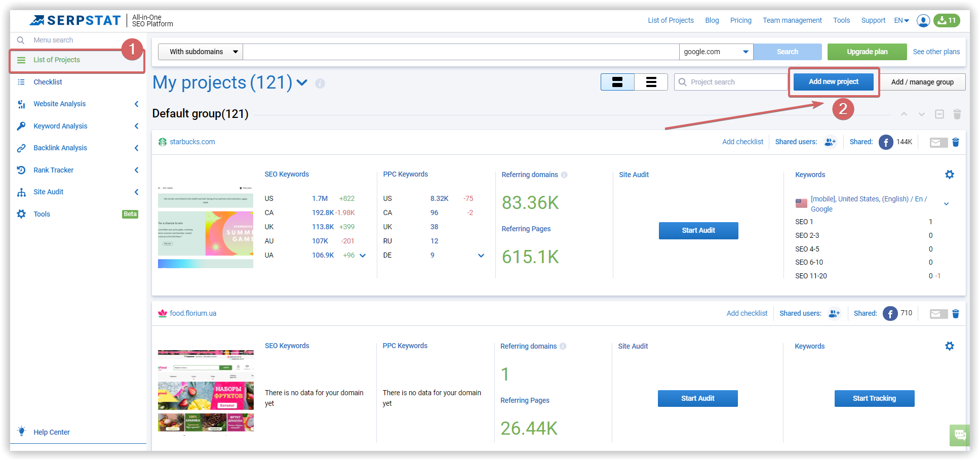Go to Blog in top navigation

point(712,20)
